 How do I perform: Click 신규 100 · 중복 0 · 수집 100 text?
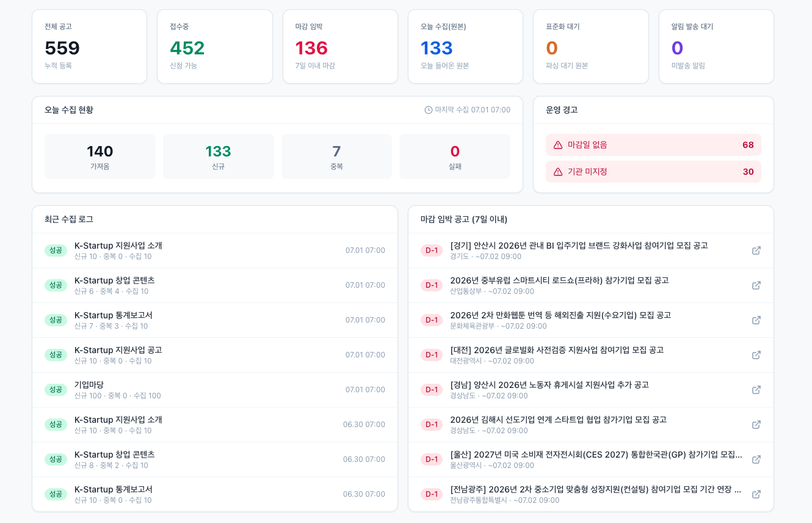(x=118, y=396)
